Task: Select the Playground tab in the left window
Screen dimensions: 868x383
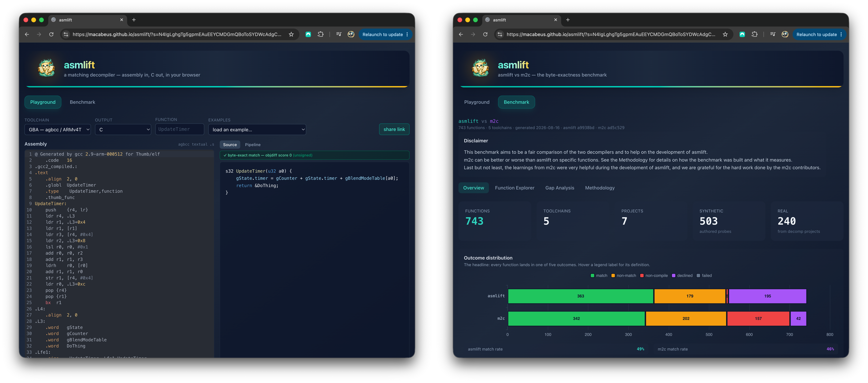Action: (43, 102)
